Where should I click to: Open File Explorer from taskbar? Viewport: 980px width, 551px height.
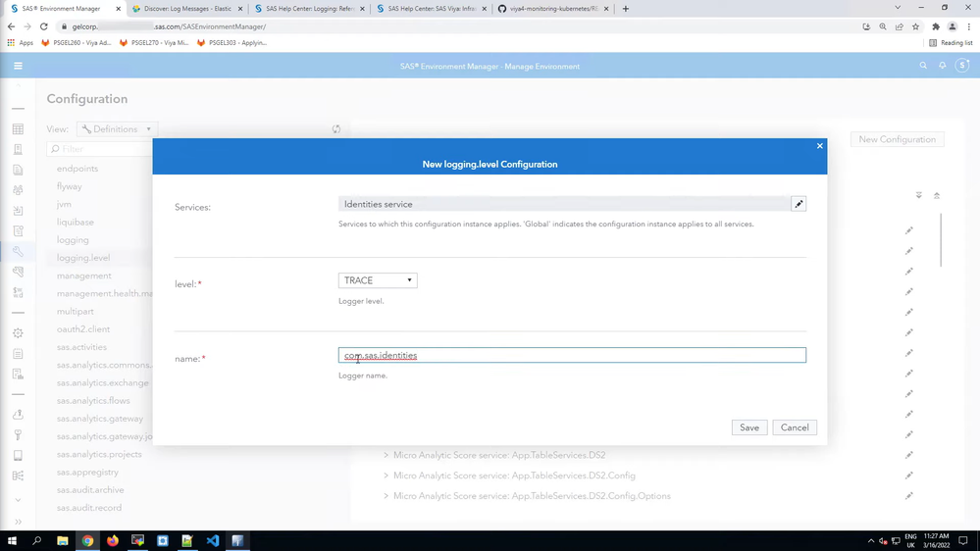coord(63,541)
